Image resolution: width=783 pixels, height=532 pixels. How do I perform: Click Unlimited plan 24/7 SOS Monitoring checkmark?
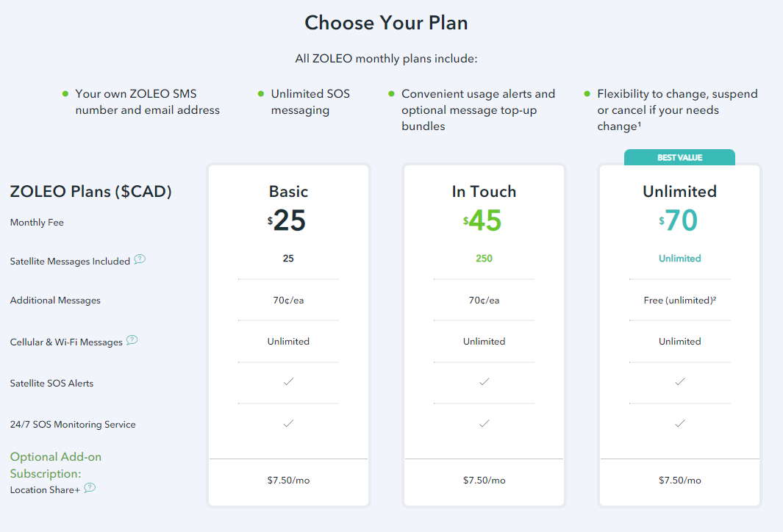click(680, 424)
